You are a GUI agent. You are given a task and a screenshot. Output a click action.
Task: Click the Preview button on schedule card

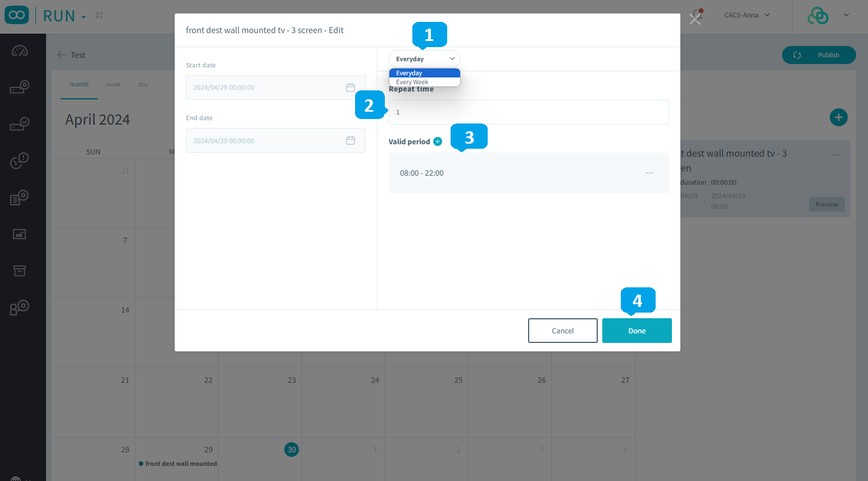click(x=827, y=204)
